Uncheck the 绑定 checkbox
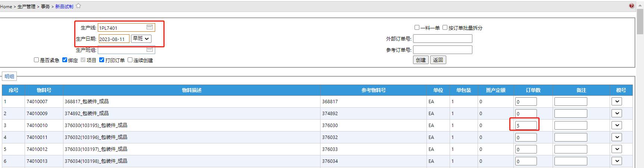Viewport: 644px width, 168px height. 65,60
